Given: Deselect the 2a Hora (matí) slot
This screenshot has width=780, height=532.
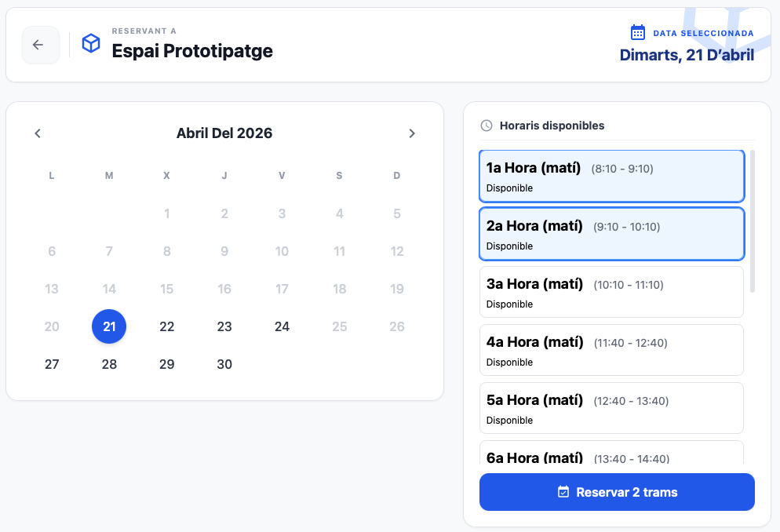Looking at the screenshot, I should pyautogui.click(x=611, y=234).
